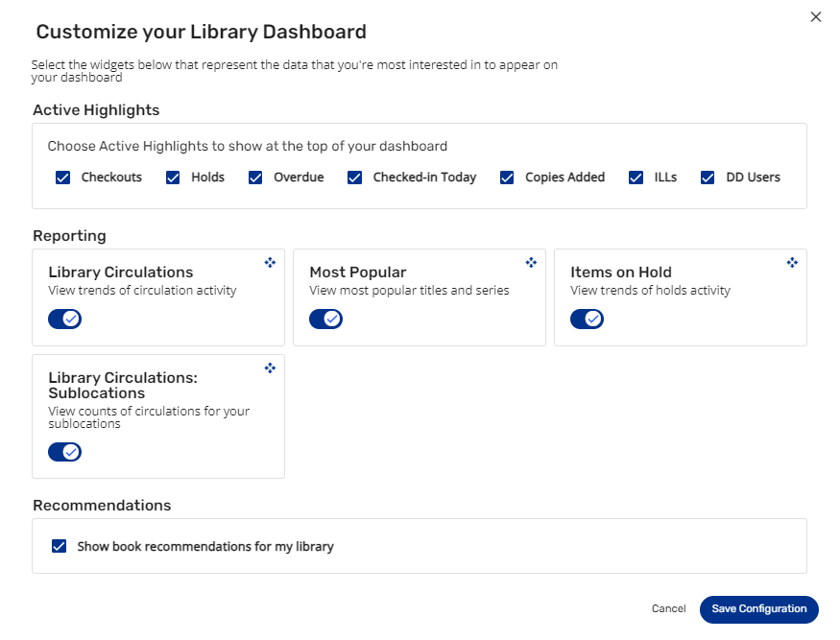The height and width of the screenshot is (640, 840).
Task: Uncheck the Copies Added checkbox
Action: point(507,178)
